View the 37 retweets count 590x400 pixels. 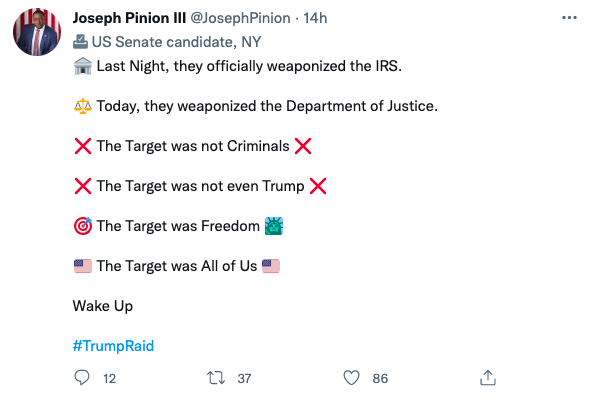click(x=245, y=379)
